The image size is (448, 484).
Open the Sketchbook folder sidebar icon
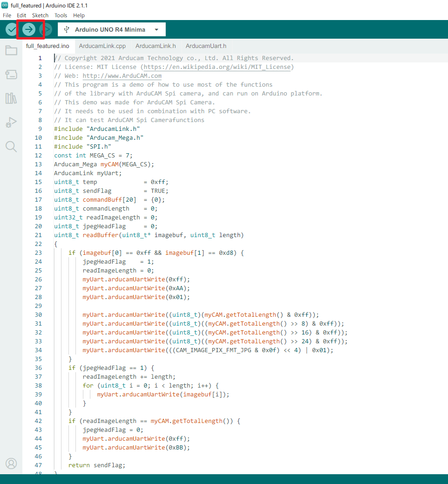pyautogui.click(x=11, y=50)
